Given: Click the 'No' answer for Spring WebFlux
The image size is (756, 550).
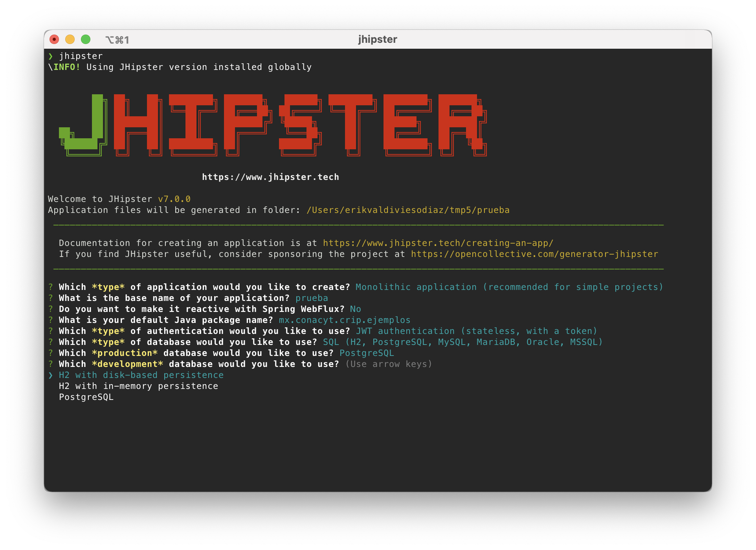Looking at the screenshot, I should pyautogui.click(x=355, y=309).
